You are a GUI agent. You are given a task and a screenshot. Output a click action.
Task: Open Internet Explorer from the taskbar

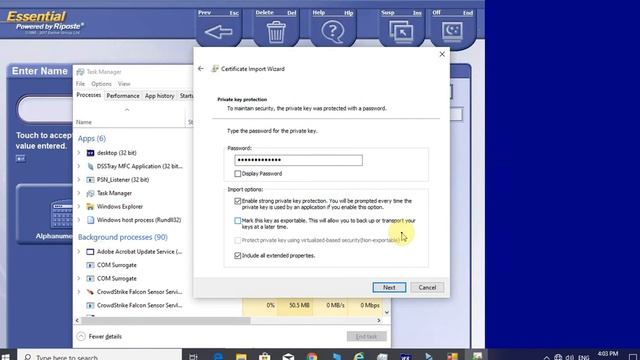point(359,356)
